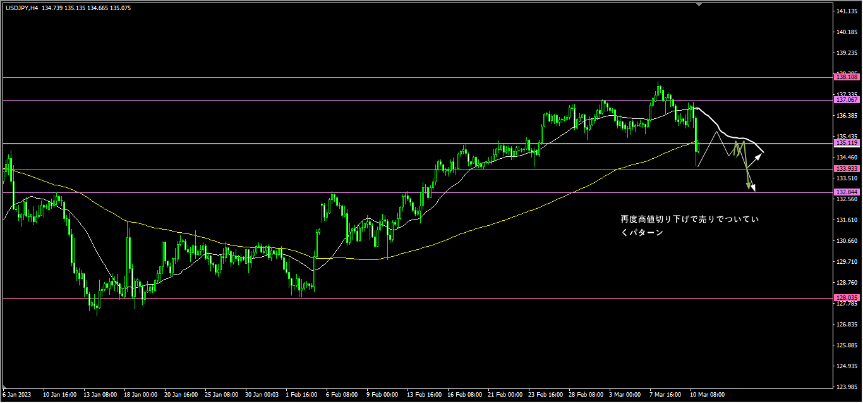Select the 132.844 support level label
The height and width of the screenshot is (403, 863).
coord(845,192)
